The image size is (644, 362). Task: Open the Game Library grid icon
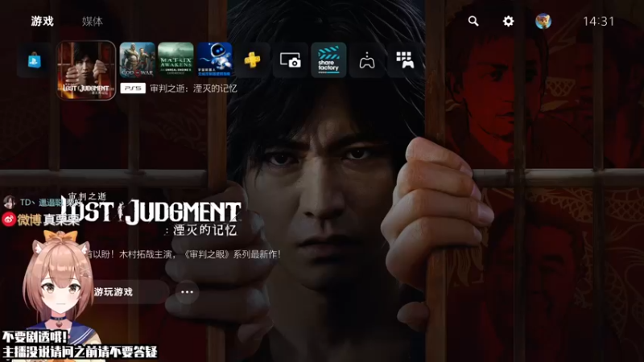pyautogui.click(x=404, y=60)
